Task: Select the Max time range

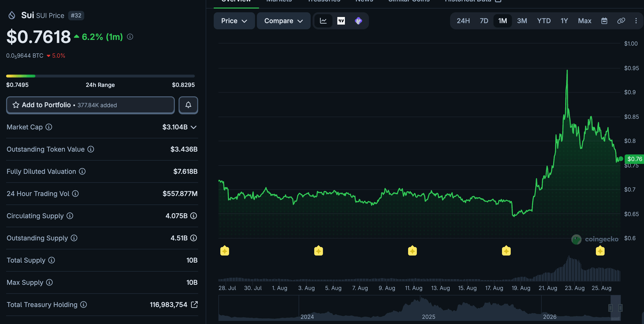Action: coord(585,21)
